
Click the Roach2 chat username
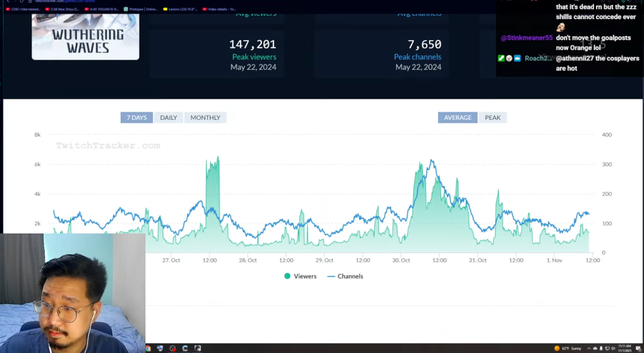tap(538, 58)
